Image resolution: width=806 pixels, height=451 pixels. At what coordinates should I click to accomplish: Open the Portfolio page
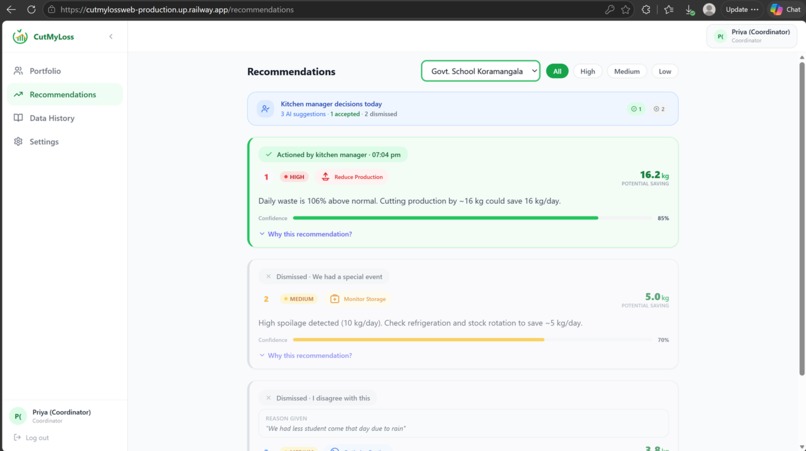[x=65, y=71]
